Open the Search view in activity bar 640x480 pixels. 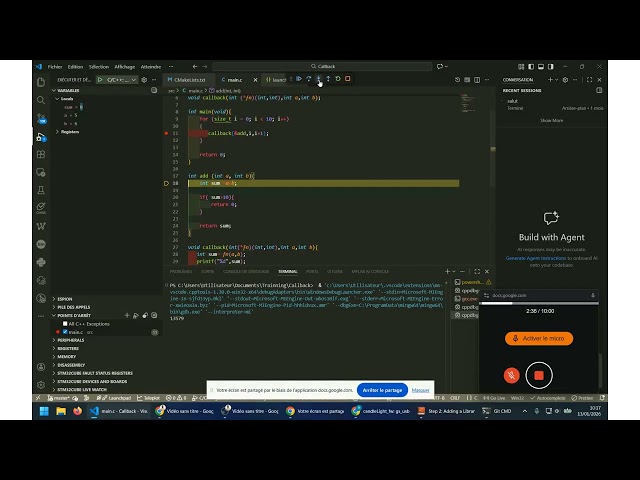(x=41, y=100)
